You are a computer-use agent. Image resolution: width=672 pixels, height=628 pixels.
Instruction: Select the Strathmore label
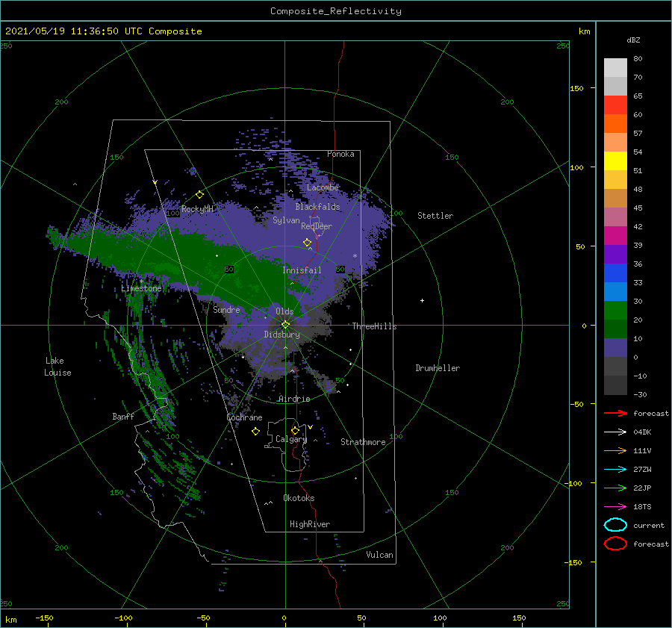coord(363,442)
